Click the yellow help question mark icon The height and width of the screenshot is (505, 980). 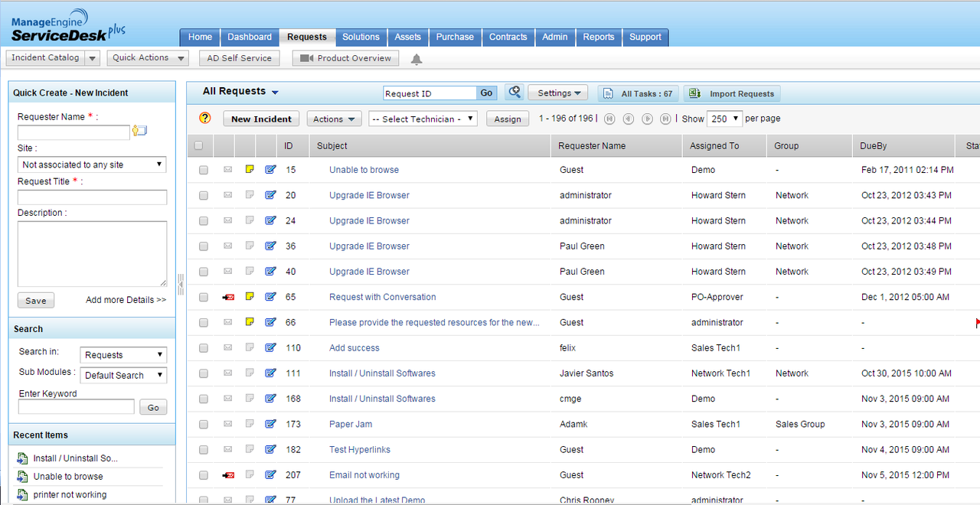tap(204, 119)
